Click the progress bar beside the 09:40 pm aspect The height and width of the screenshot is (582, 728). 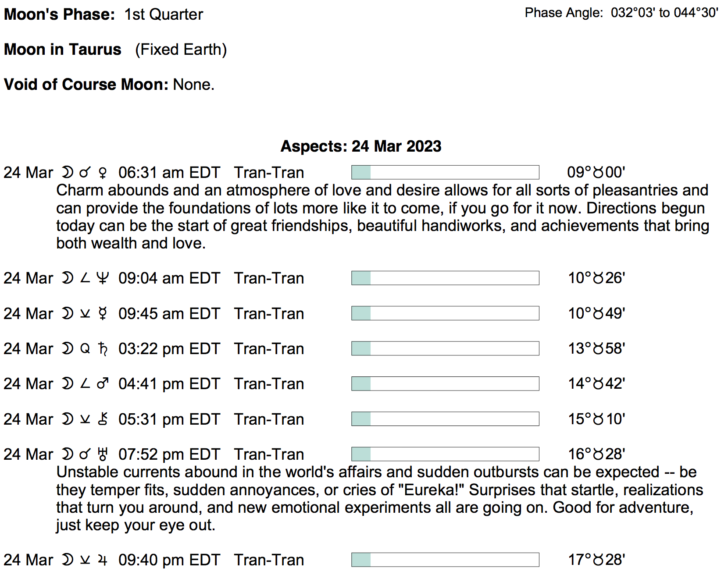tap(445, 560)
